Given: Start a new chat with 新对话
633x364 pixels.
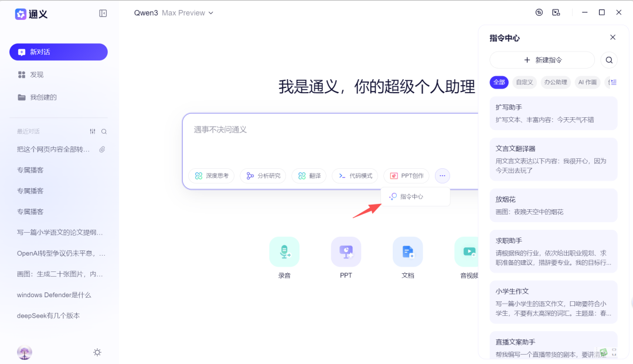Looking at the screenshot, I should tap(58, 52).
